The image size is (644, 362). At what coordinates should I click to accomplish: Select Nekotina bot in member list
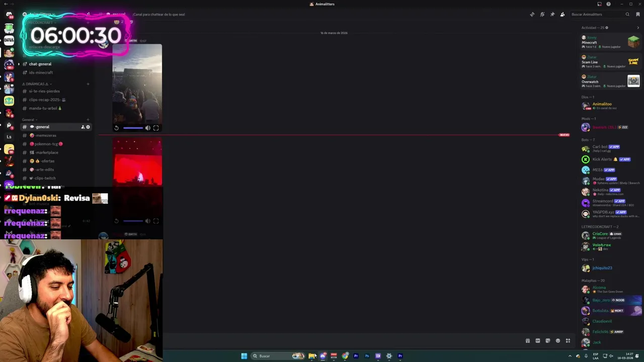coord(610,192)
